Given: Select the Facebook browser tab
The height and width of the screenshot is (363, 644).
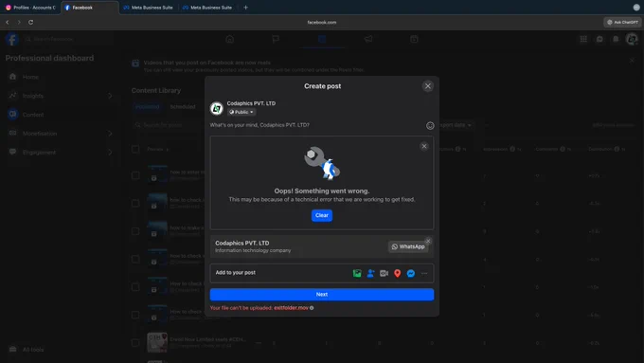Looking at the screenshot, I should (90, 8).
